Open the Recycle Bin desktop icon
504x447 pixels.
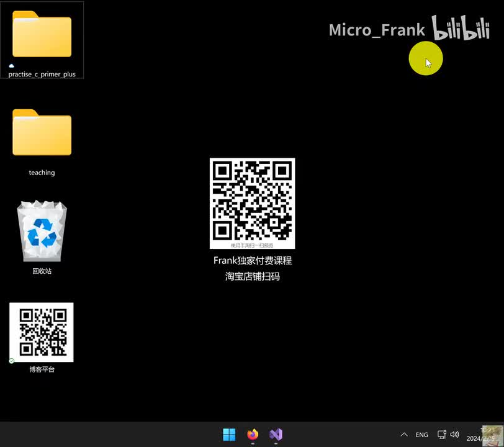tap(42, 231)
